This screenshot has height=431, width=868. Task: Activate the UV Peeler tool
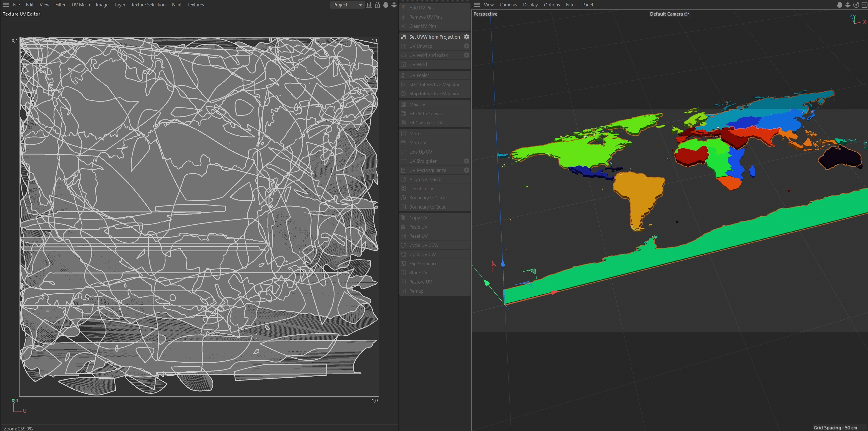point(419,75)
